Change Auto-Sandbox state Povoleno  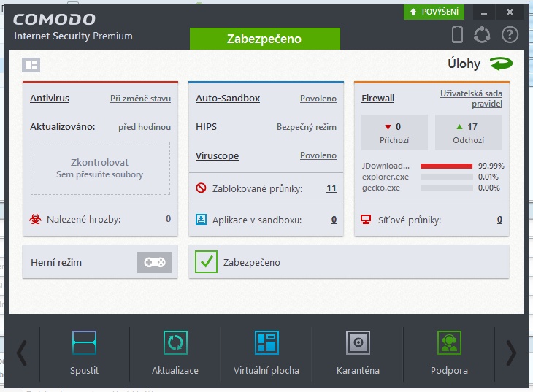(318, 99)
